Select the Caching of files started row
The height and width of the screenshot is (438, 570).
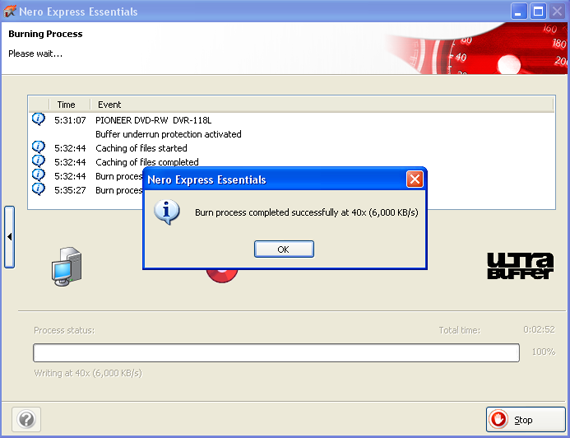click(141, 148)
